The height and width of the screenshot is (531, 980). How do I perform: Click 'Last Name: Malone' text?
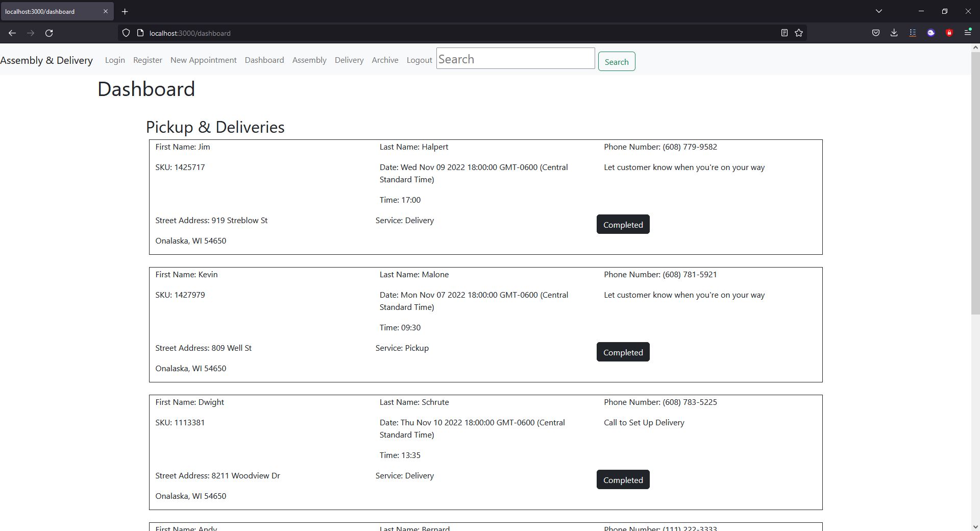[414, 275]
